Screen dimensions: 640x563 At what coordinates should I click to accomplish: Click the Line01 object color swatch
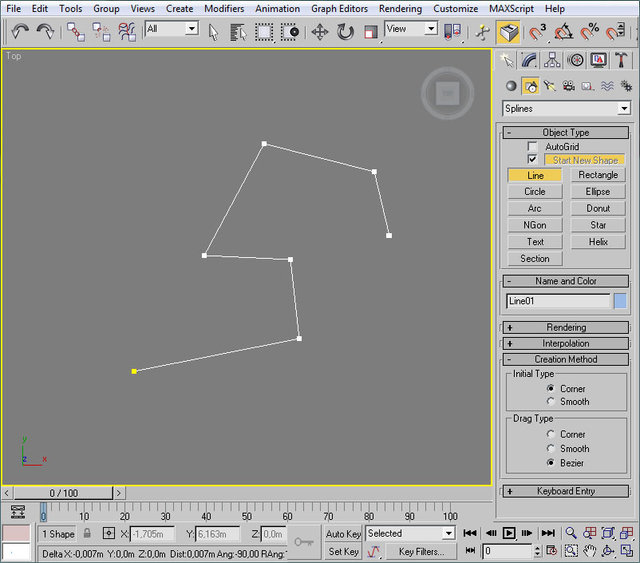click(621, 301)
